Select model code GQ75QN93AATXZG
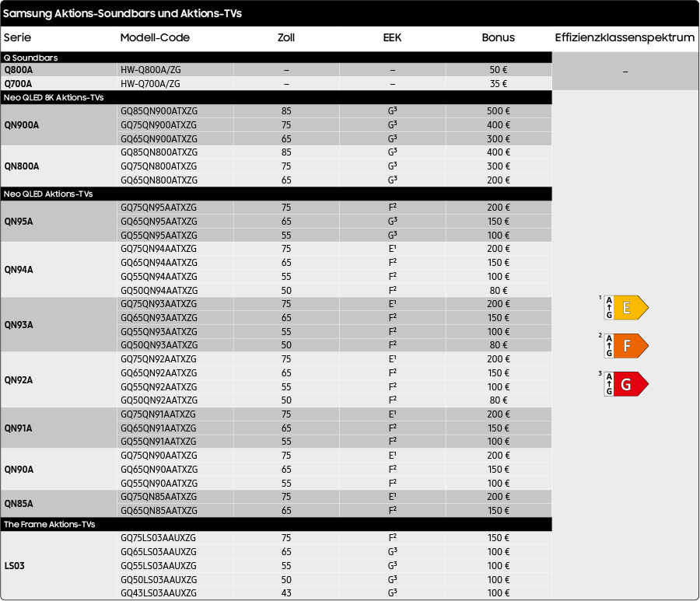 [159, 304]
